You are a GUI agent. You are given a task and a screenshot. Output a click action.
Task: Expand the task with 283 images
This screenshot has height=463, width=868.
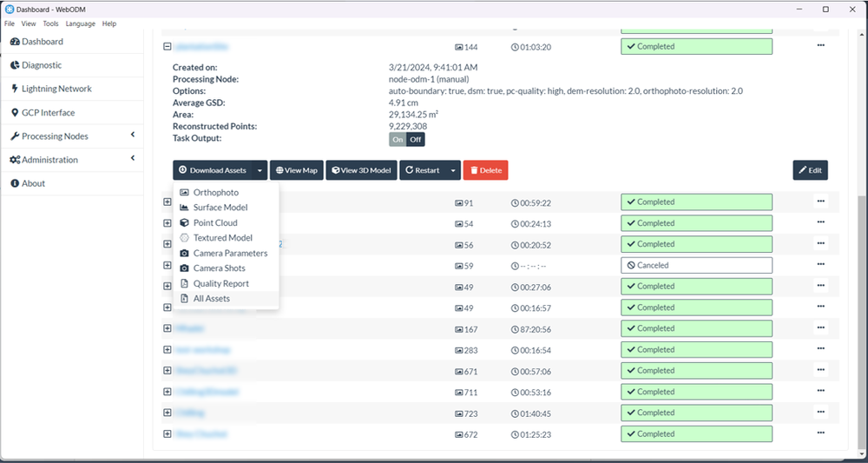click(x=168, y=349)
